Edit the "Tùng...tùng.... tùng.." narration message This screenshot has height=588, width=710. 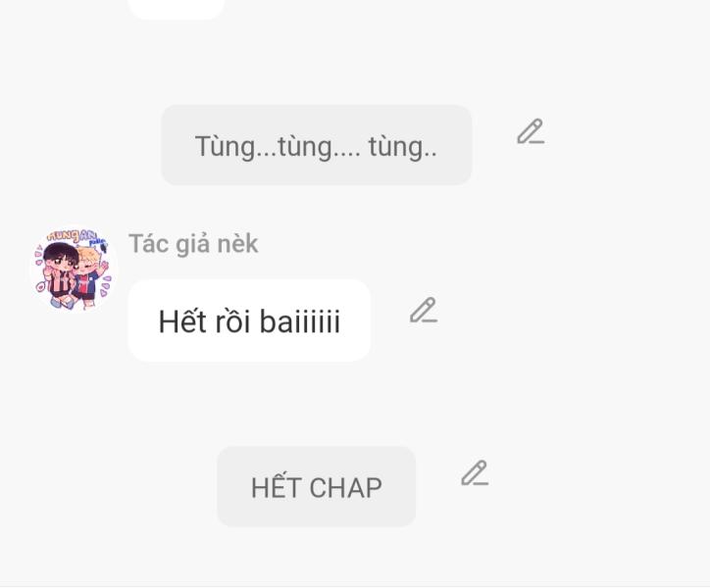coord(531,131)
